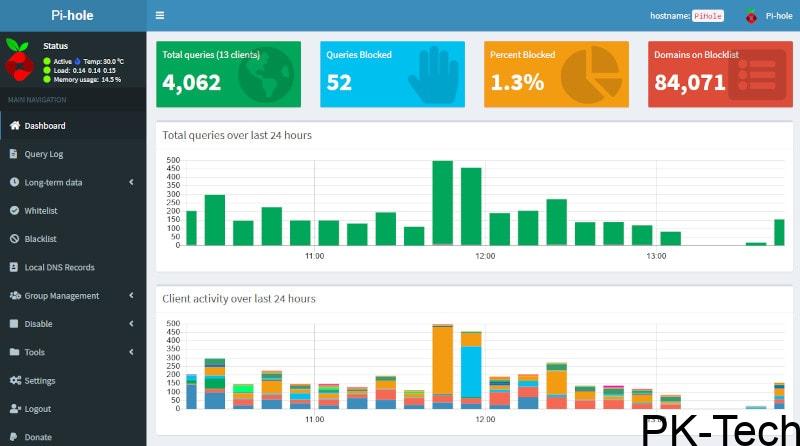
Task: Click the Blacklist ban icon
Action: pyautogui.click(x=14, y=239)
